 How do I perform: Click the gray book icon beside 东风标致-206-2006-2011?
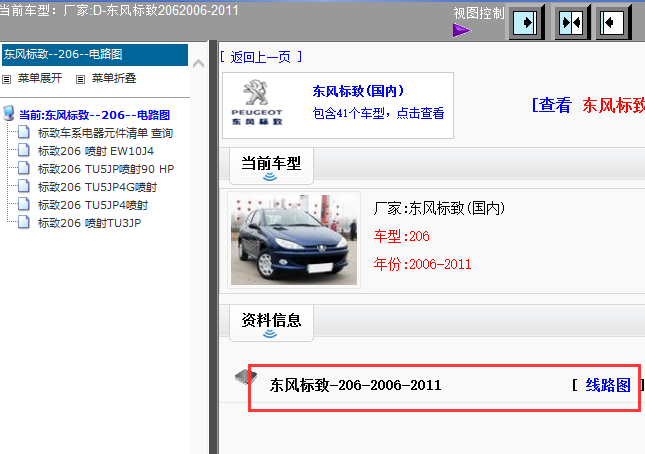(246, 377)
